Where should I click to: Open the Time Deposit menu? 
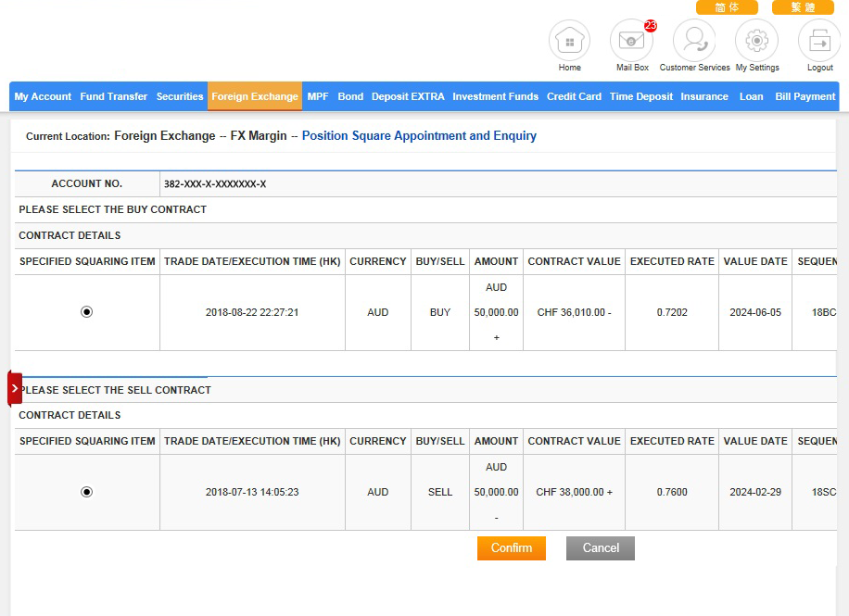click(x=640, y=96)
